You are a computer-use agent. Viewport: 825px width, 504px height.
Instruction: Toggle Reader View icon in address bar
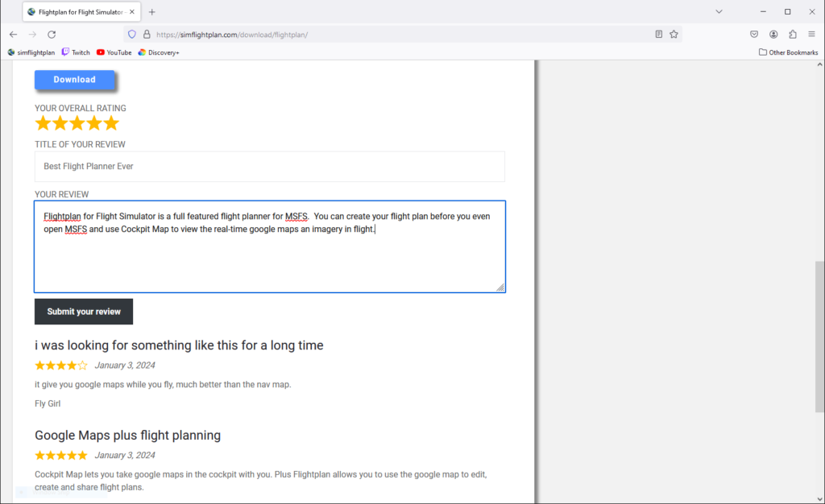(x=658, y=35)
